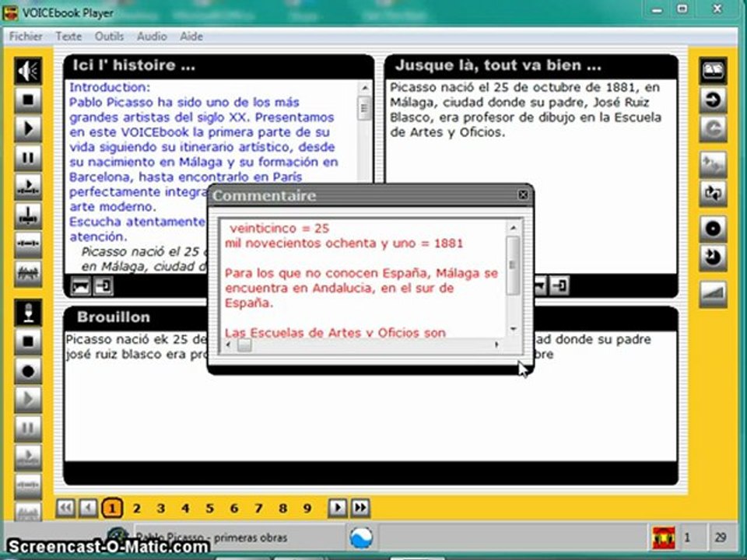Image resolution: width=747 pixels, height=560 pixels.
Task: Click the greyed-out play arrow in recording toolbar
Action: pyautogui.click(x=28, y=399)
